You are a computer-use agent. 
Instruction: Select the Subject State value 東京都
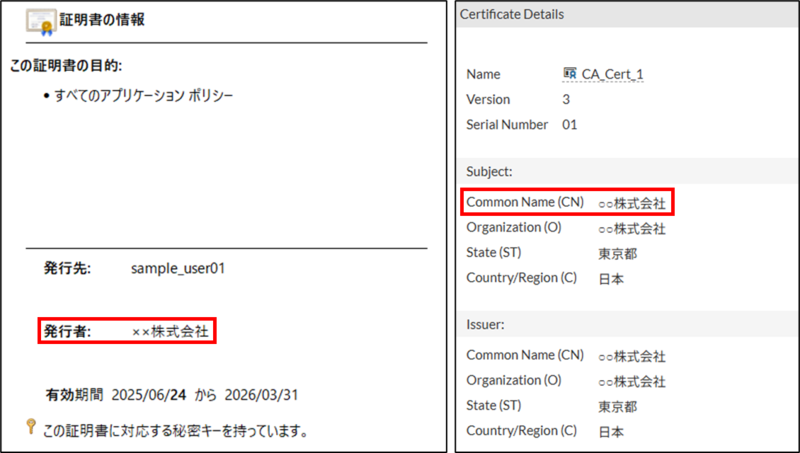618,254
